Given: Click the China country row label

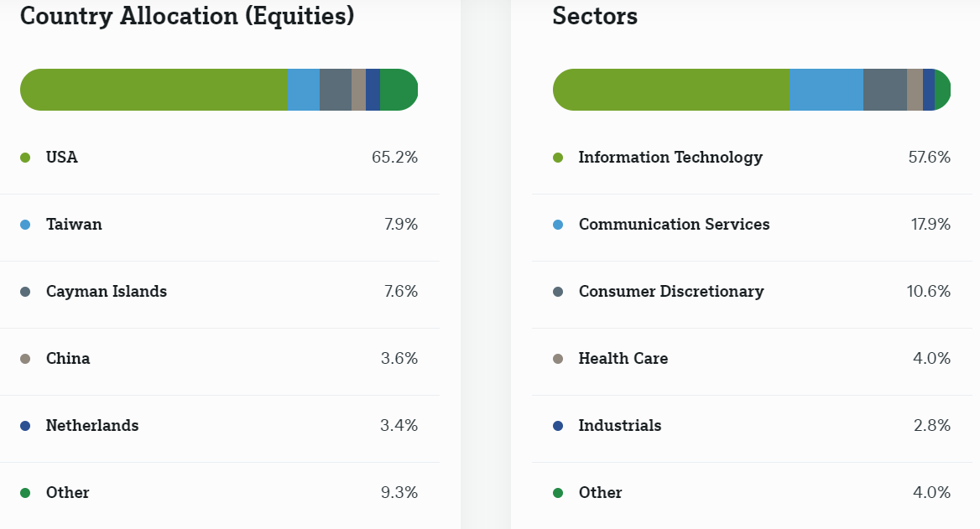Looking at the screenshot, I should click(68, 359).
